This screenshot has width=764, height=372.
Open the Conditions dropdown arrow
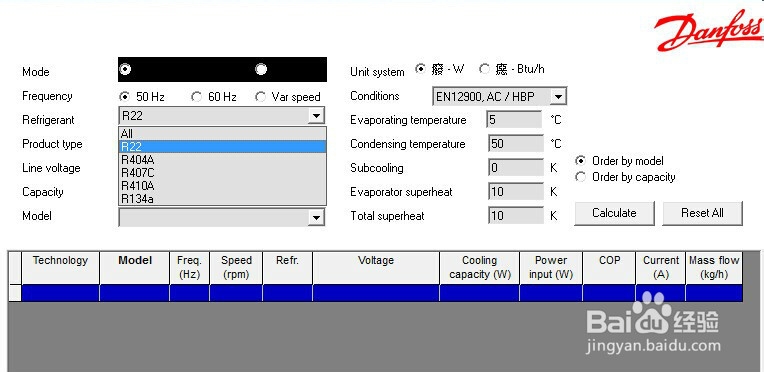[558, 97]
